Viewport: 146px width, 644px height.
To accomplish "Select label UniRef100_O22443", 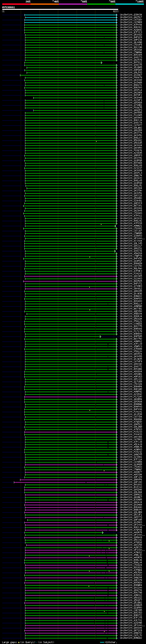I will pyautogui.click(x=131, y=278).
